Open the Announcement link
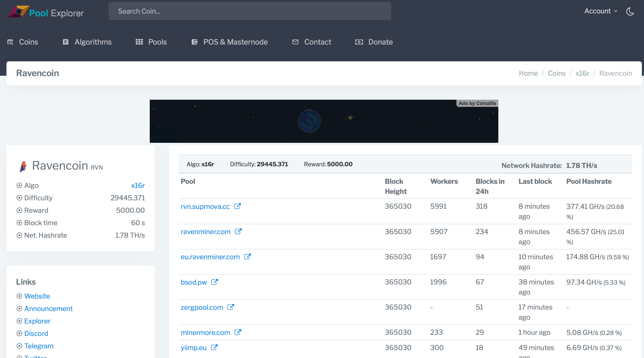 [x=48, y=308]
